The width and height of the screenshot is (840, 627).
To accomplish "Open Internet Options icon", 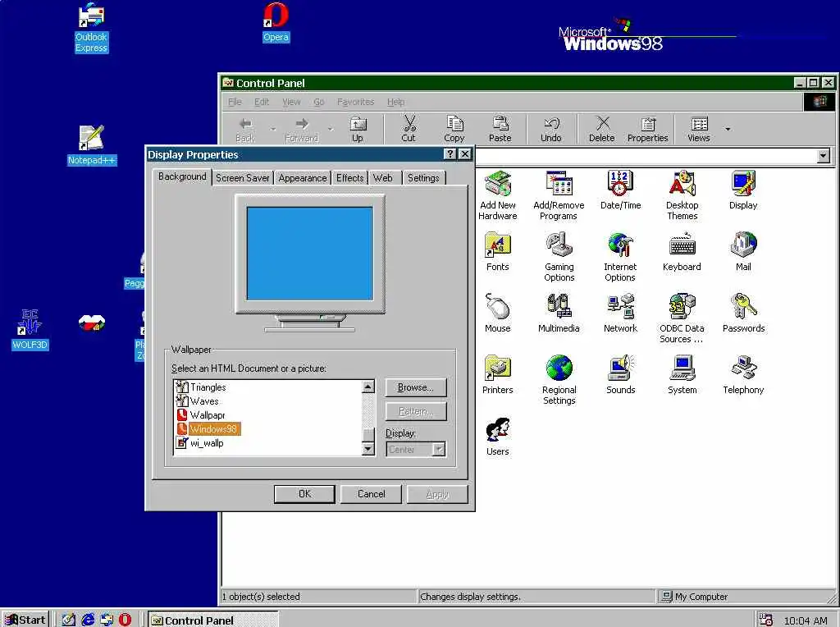I will pyautogui.click(x=620, y=257).
